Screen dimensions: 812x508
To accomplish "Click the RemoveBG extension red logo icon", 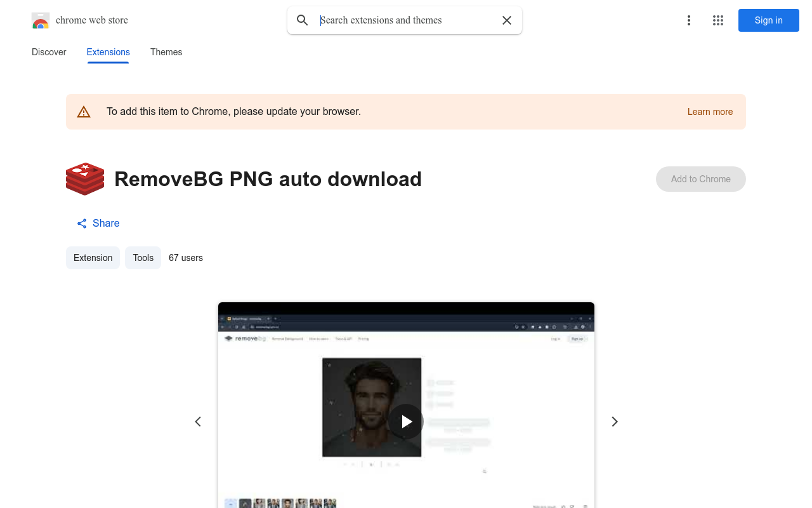I will 85,179.
